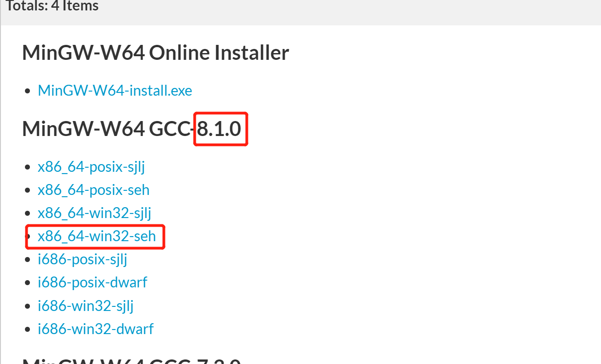Download the i686-win32-dwarf build

[96, 329]
